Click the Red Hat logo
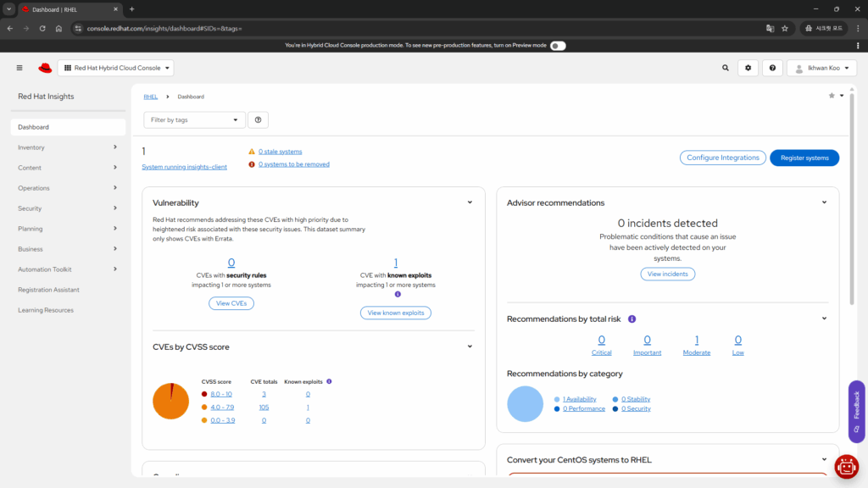868x488 pixels. [45, 68]
